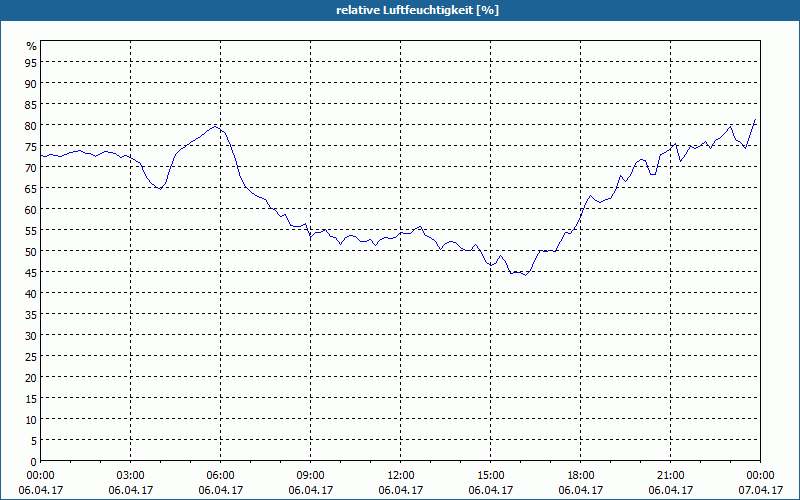
Task: Select the 80 percent y-axis label
Action: (31, 125)
